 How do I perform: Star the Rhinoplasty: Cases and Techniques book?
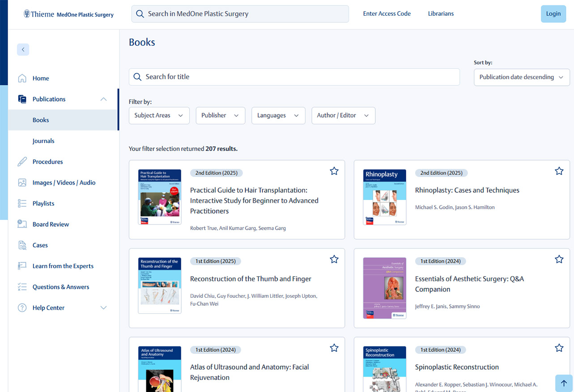pyautogui.click(x=559, y=171)
